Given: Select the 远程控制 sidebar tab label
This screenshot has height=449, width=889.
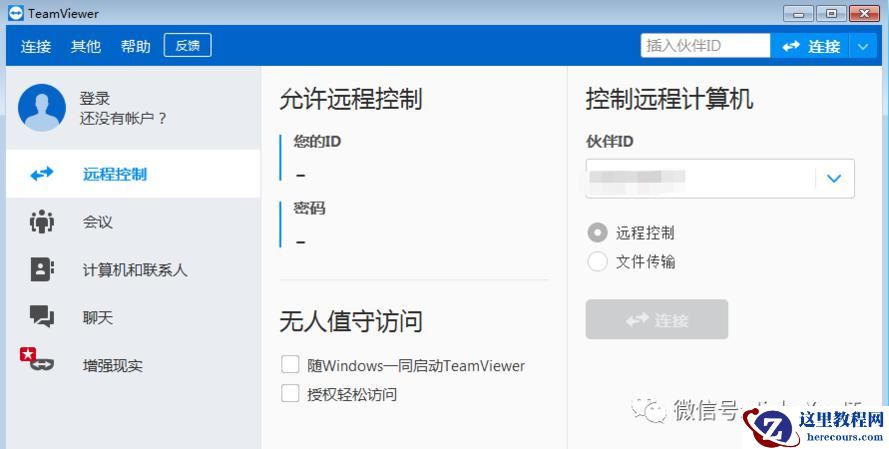Looking at the screenshot, I should pos(115,174).
